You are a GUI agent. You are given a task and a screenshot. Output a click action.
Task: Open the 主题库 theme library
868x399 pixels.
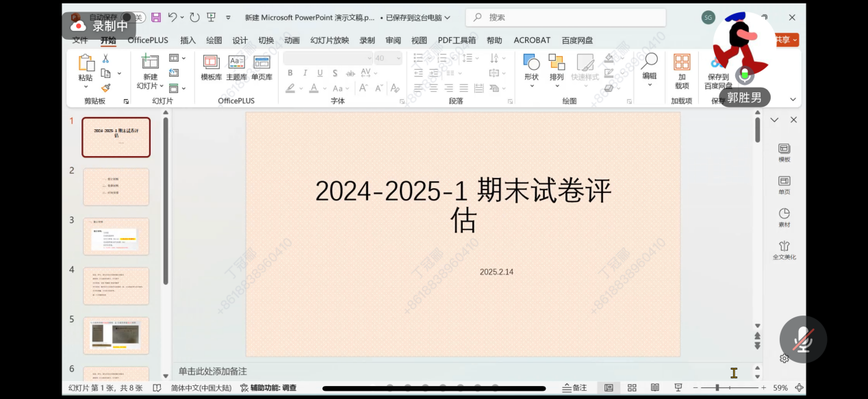point(236,68)
